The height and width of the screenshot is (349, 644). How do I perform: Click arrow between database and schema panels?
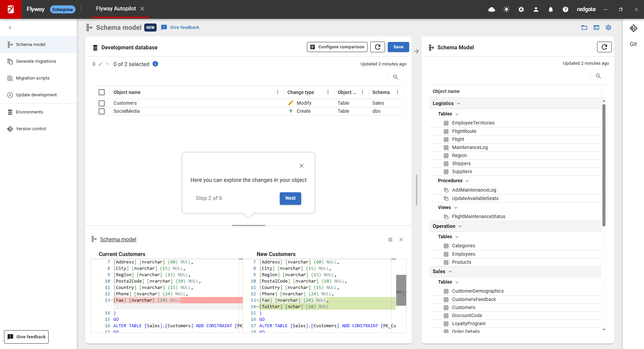[x=417, y=51]
